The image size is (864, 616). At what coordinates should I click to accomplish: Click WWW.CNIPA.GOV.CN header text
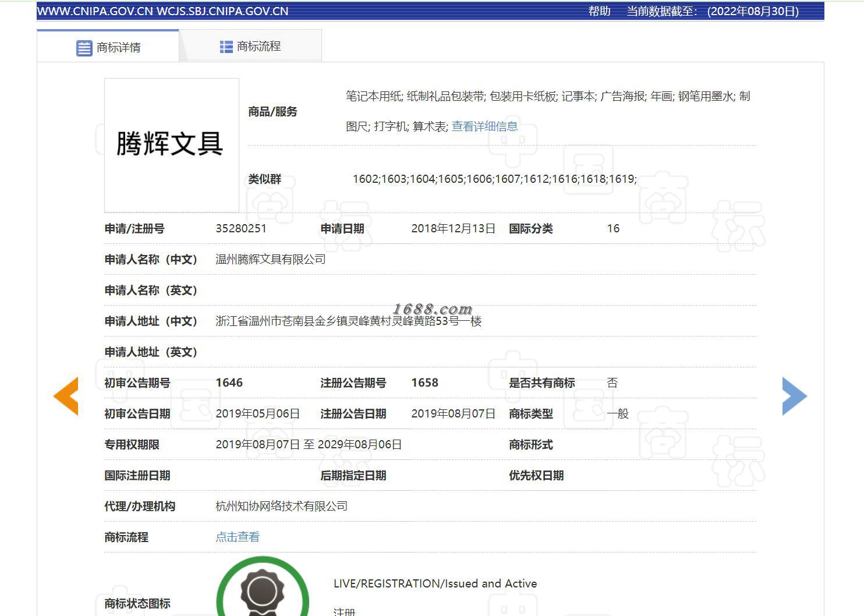pos(95,11)
